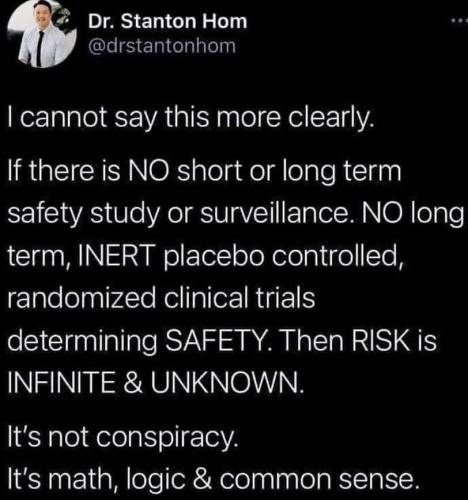Open Dr. Stanton Hom's profile picture

coord(42,33)
